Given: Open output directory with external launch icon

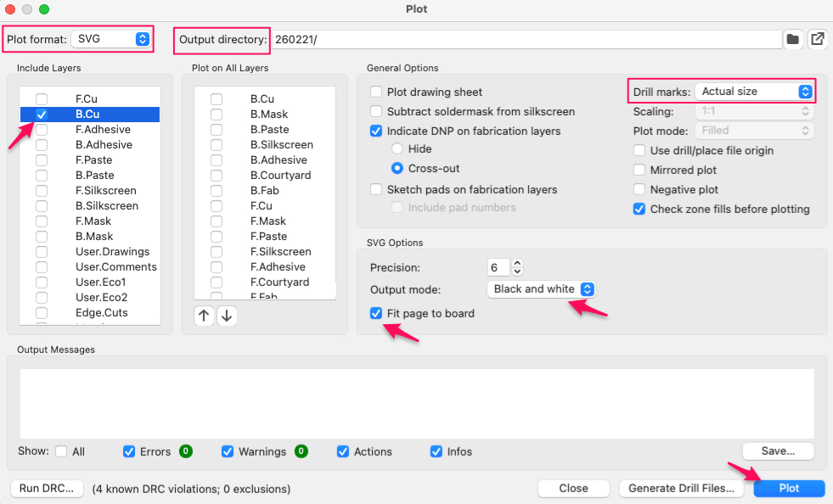Looking at the screenshot, I should (x=817, y=39).
